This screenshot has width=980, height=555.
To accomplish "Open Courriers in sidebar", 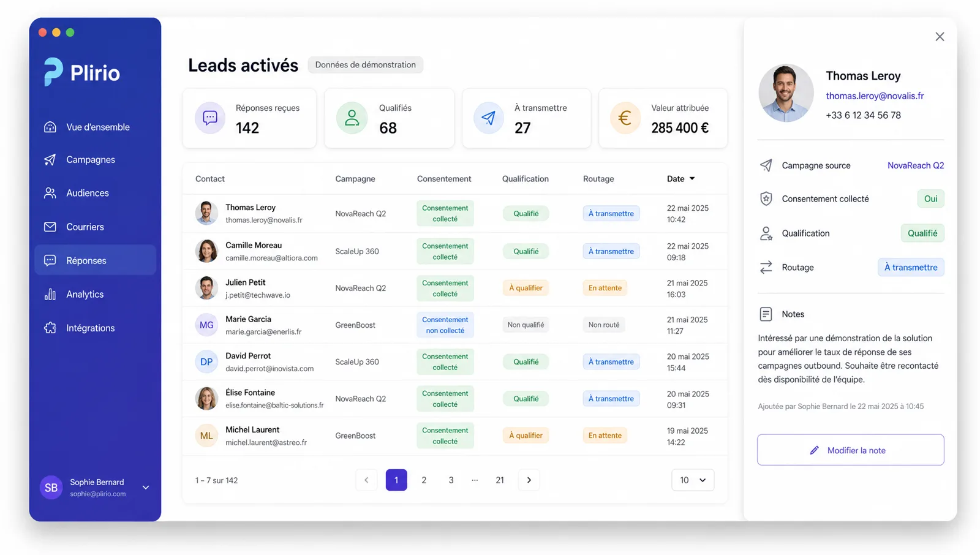I will point(95,227).
